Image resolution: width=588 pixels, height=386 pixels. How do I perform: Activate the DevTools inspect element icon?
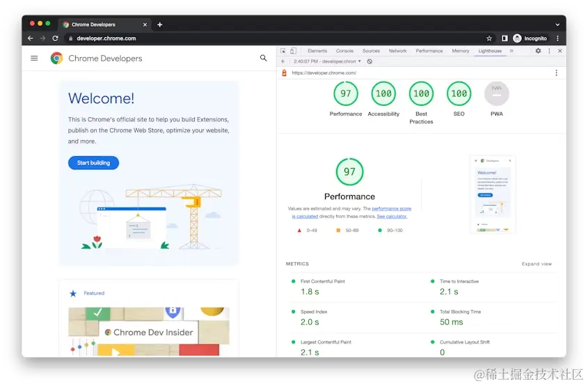pyautogui.click(x=283, y=51)
